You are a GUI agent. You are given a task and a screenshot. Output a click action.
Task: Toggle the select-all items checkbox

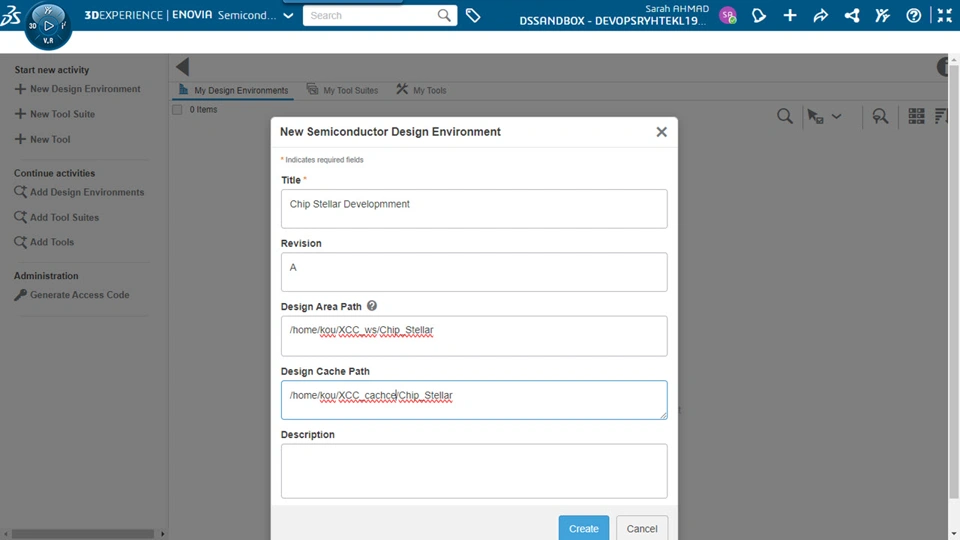178,110
